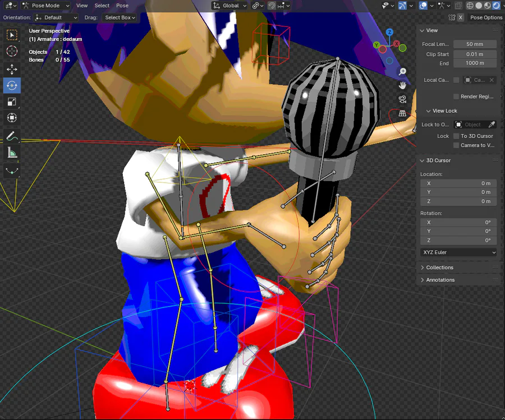The image size is (505, 420).
Task: Select the Transform tool
Action: click(12, 118)
